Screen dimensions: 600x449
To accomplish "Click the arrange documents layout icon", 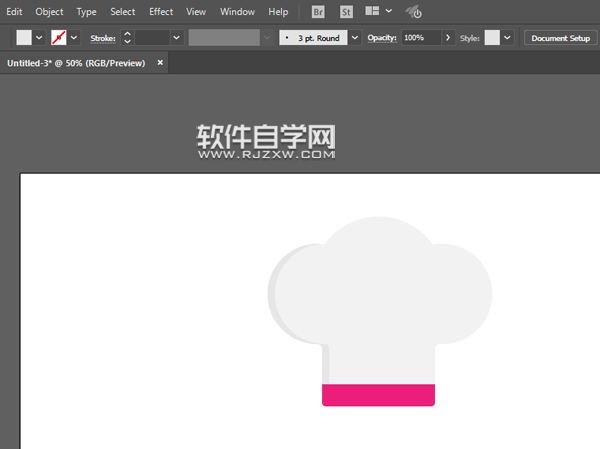I will point(372,12).
